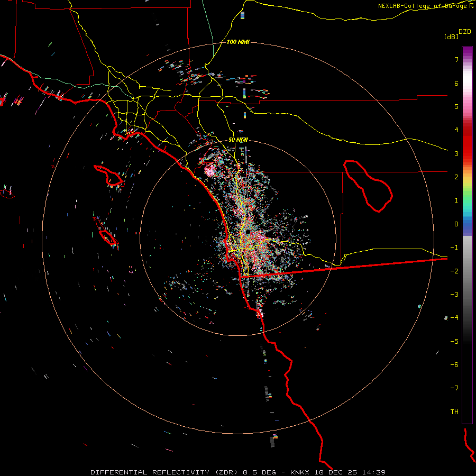Click the -6 tick label on color scale
Screen dimensions: 476x476
pos(454,364)
